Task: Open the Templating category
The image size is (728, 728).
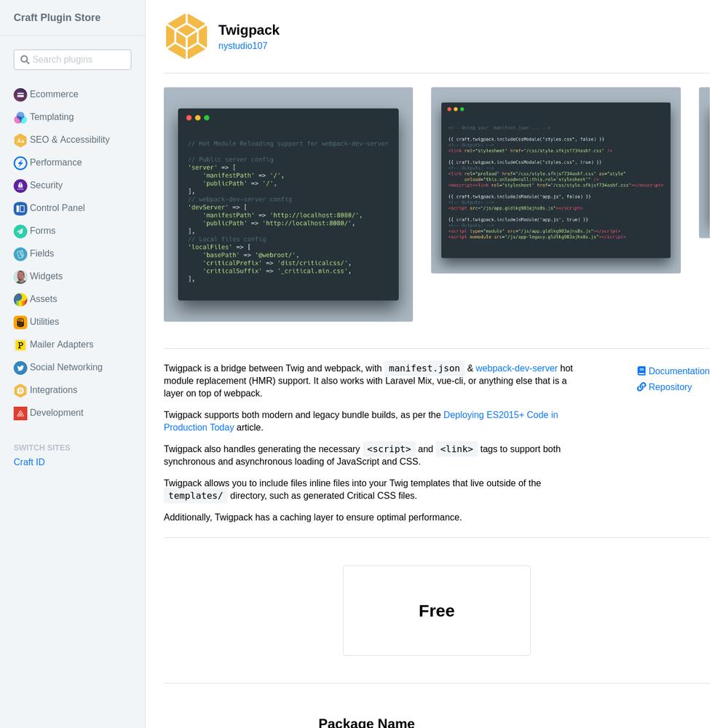Action: click(x=52, y=117)
